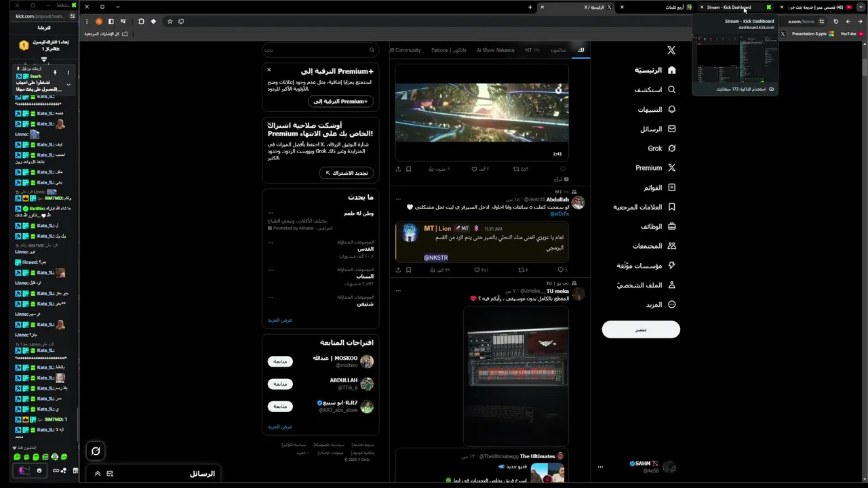Viewport: 868px width, 488px height.
Task: Share the video tweet via share icon
Action: click(x=398, y=169)
